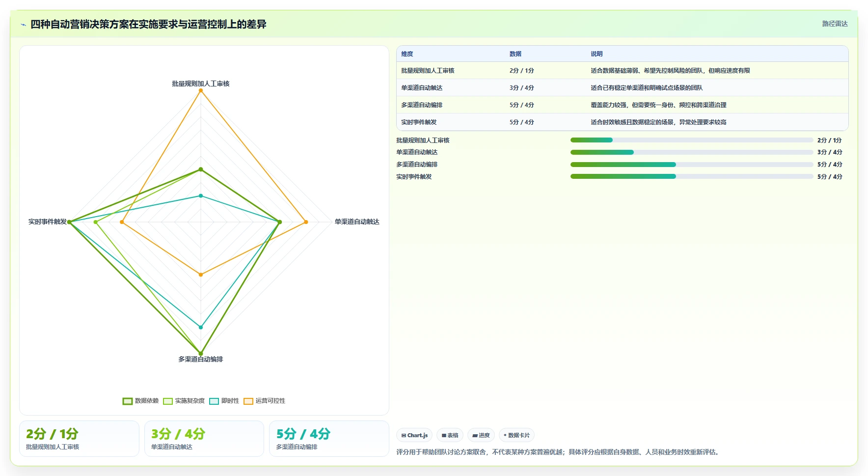Click 多渠道自动编排 label in progress list

click(417, 165)
